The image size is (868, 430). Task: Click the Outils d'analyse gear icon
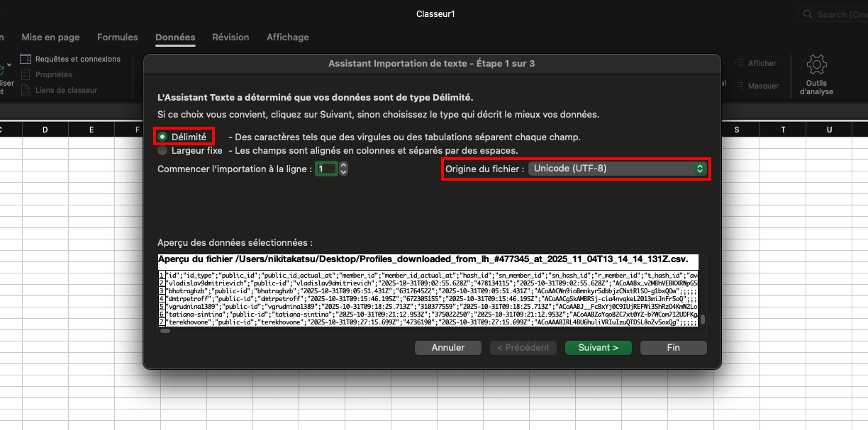click(x=816, y=67)
